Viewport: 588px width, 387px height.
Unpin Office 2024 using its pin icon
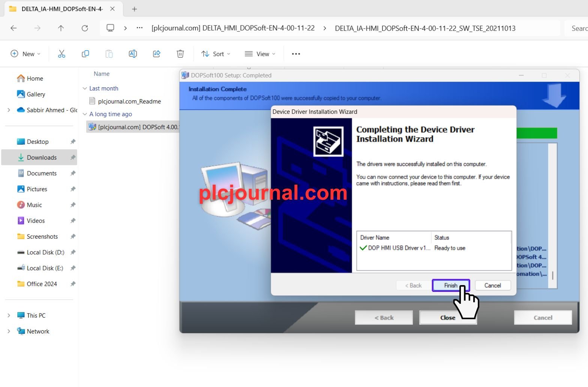click(73, 284)
